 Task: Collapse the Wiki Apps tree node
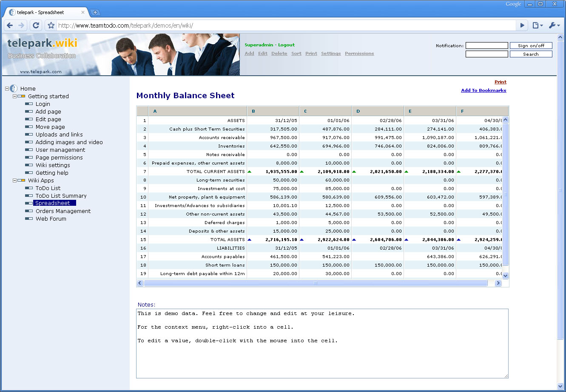[x=14, y=181]
